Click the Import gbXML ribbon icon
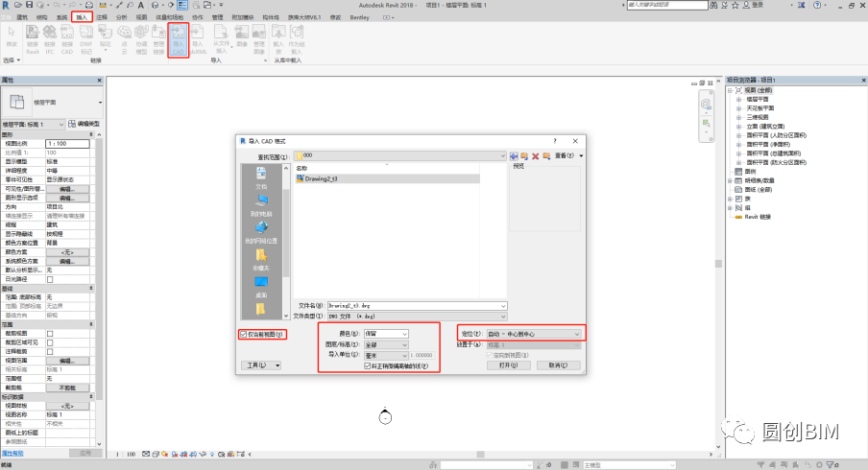868x470 pixels. point(198,39)
